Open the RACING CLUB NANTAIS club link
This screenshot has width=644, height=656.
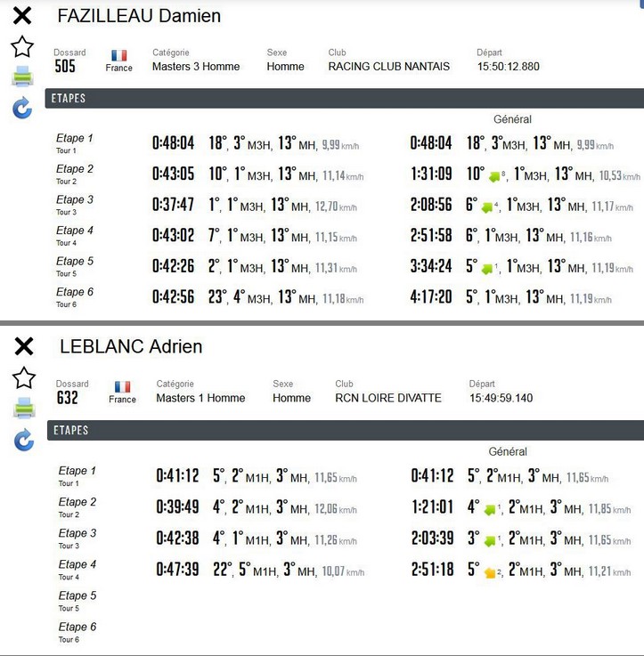click(388, 66)
